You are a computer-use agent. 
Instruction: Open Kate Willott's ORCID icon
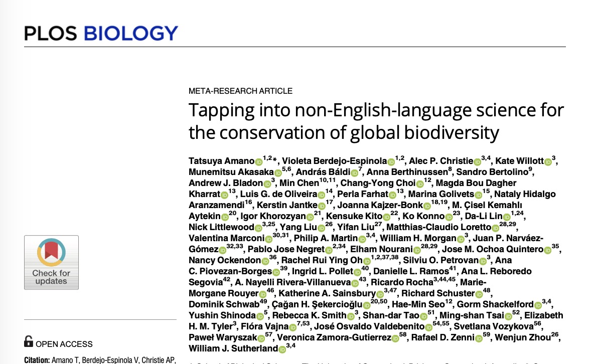[x=548, y=161]
